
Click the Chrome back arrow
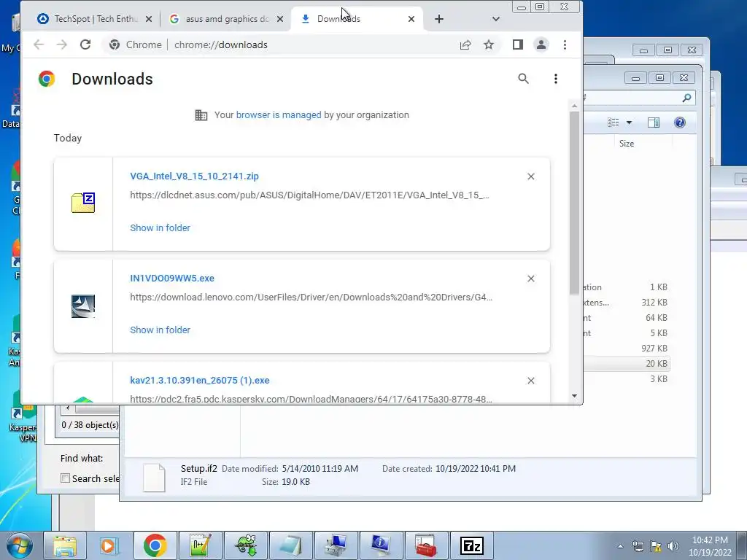coord(39,44)
